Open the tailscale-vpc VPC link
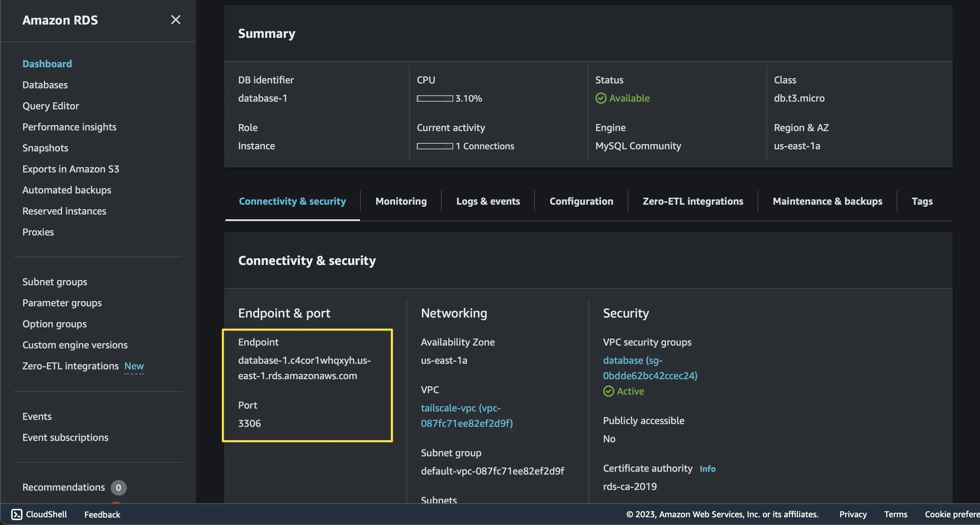The image size is (980, 525). pos(467,415)
